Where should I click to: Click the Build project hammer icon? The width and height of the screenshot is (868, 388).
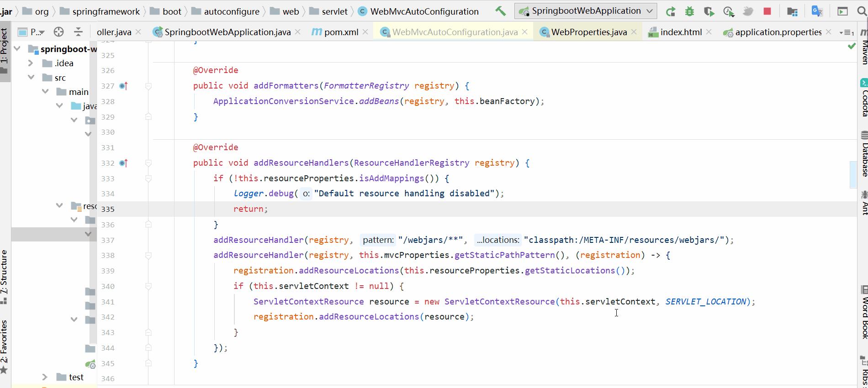(x=501, y=11)
